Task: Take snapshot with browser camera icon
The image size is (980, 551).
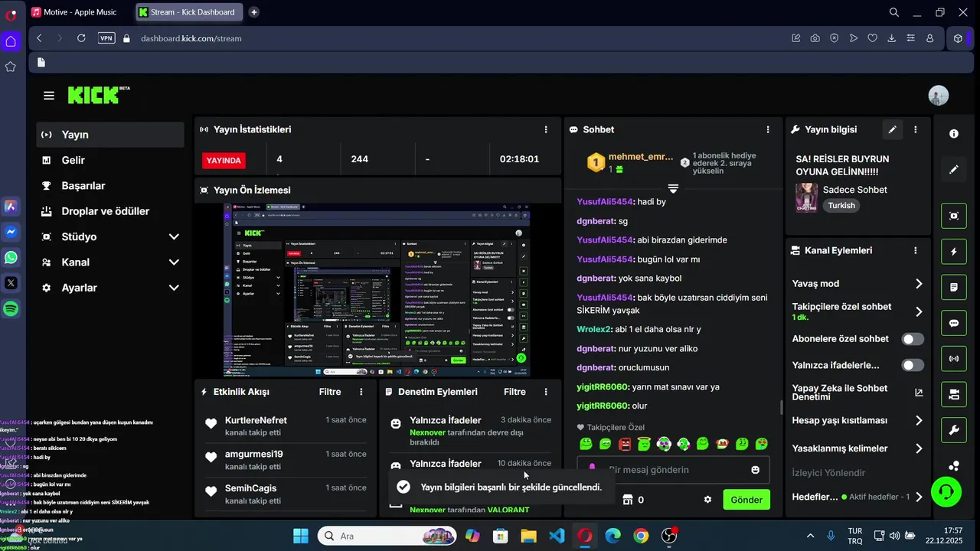Action: (x=815, y=38)
